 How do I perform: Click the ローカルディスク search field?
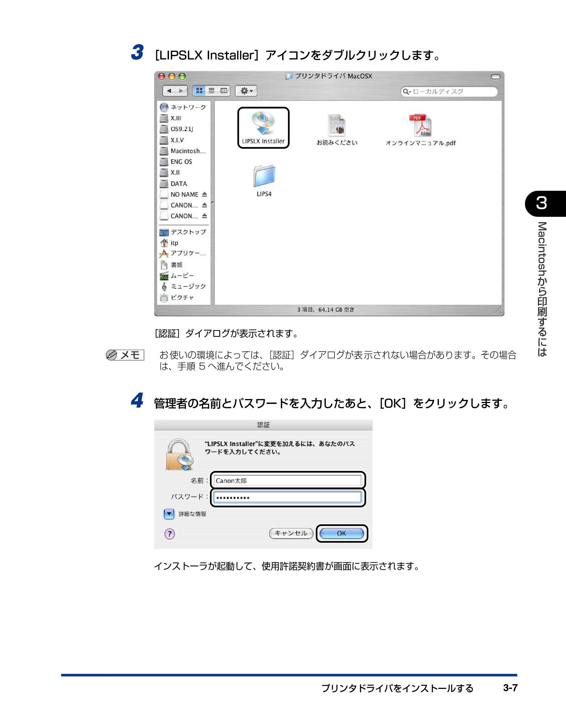coord(449,91)
